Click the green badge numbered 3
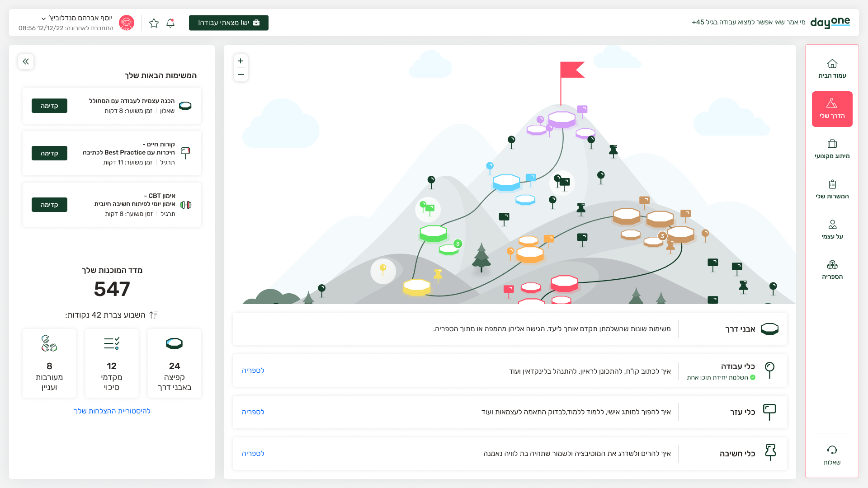 [x=458, y=244]
